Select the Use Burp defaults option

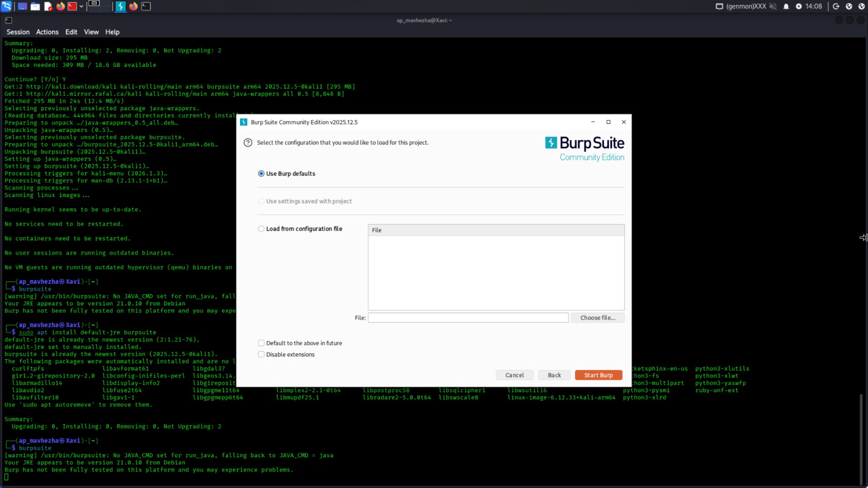click(286, 174)
